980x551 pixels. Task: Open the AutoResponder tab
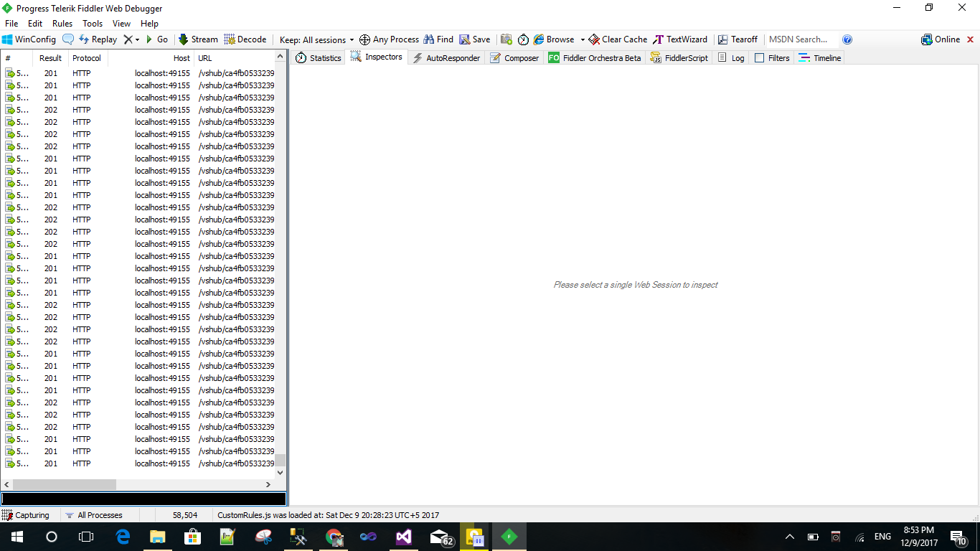pos(446,58)
